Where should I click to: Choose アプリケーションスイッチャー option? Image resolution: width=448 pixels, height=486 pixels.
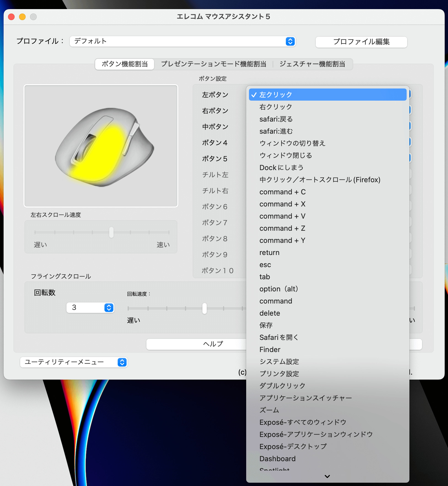coord(328,398)
